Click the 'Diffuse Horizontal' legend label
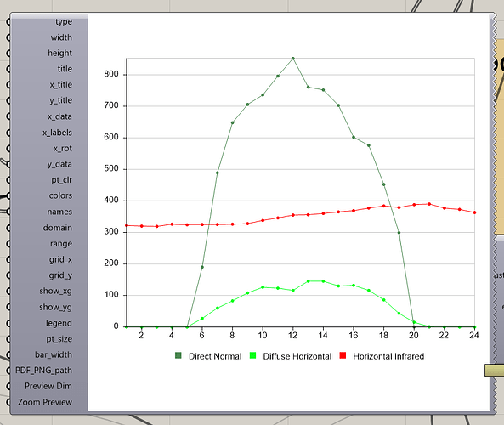Screen dimensions: 504x425 point(297,356)
